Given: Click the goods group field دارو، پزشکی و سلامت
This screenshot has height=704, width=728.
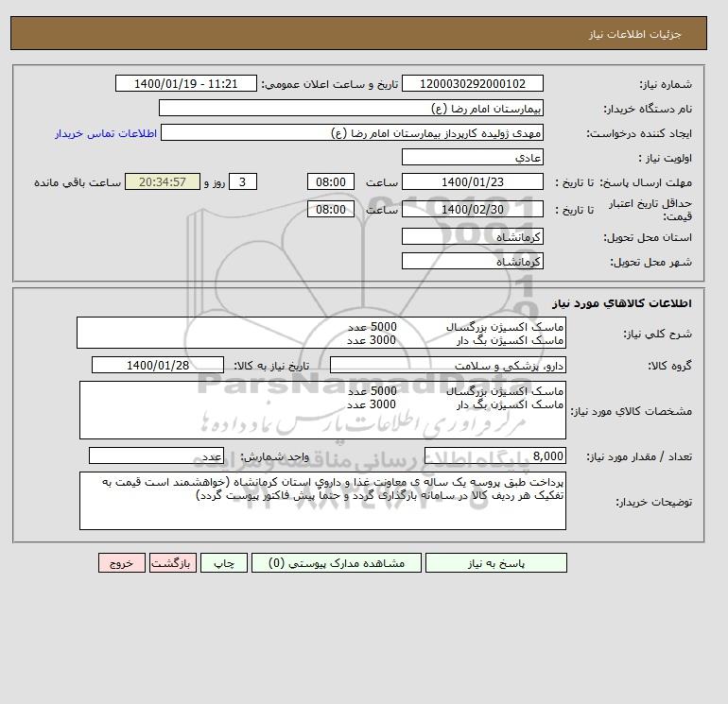Looking at the screenshot, I should pyautogui.click(x=447, y=365).
